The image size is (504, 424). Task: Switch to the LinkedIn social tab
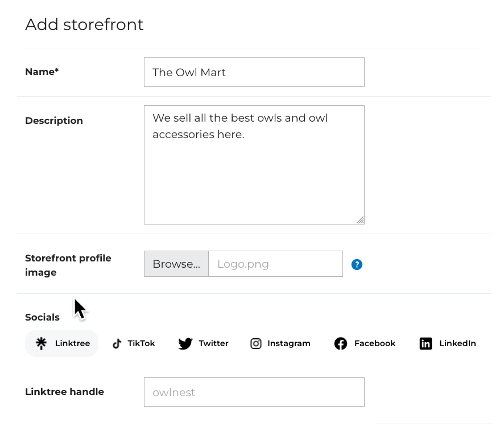pos(448,343)
